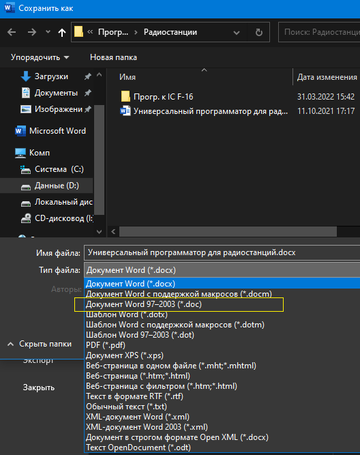Image resolution: width=360 pixels, height=455 pixels.
Task: Open the Загрузки folder in the sidebar
Action: pyautogui.click(x=51, y=77)
